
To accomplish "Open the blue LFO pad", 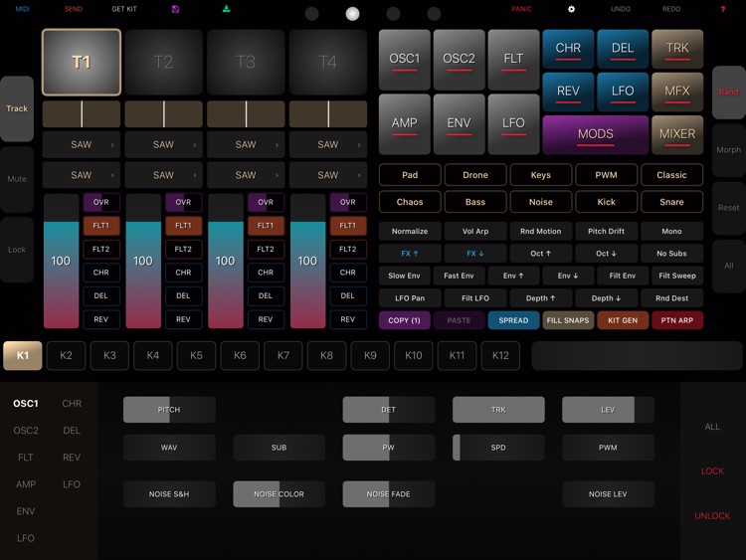I will (623, 92).
